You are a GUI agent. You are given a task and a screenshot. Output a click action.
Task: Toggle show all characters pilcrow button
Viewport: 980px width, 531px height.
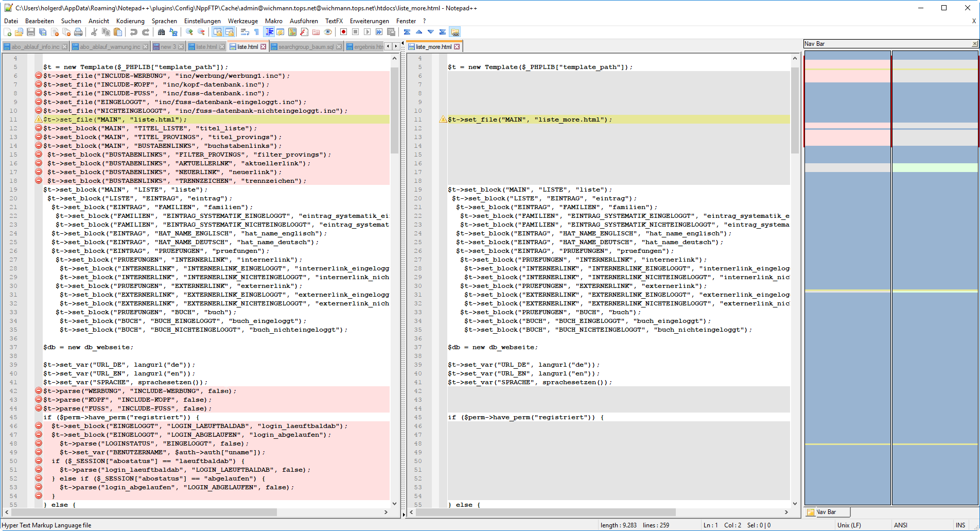256,32
